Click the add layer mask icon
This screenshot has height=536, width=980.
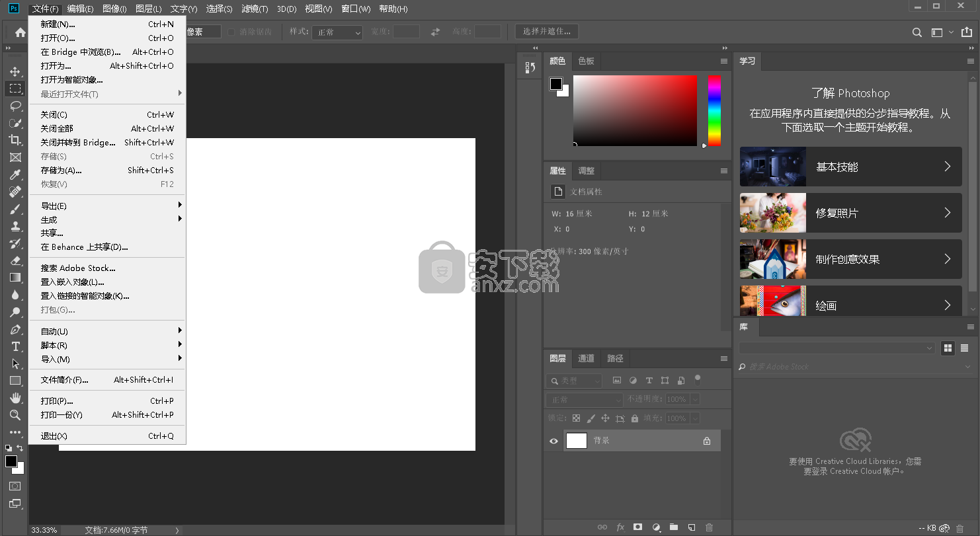point(637,527)
